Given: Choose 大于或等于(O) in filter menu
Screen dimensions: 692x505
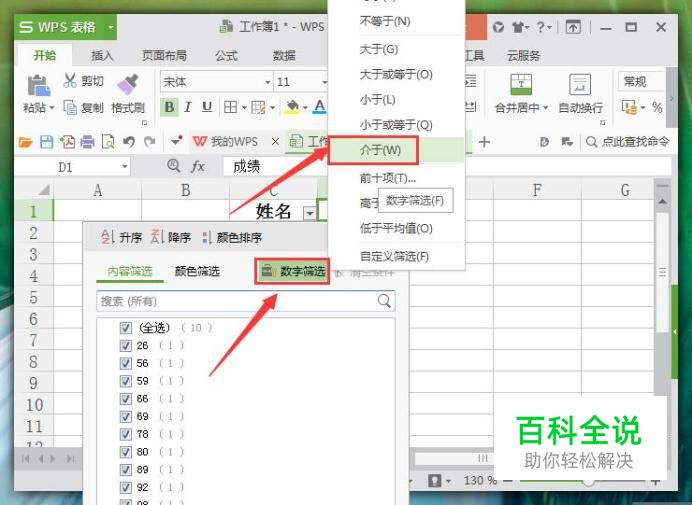Looking at the screenshot, I should click(x=396, y=75).
